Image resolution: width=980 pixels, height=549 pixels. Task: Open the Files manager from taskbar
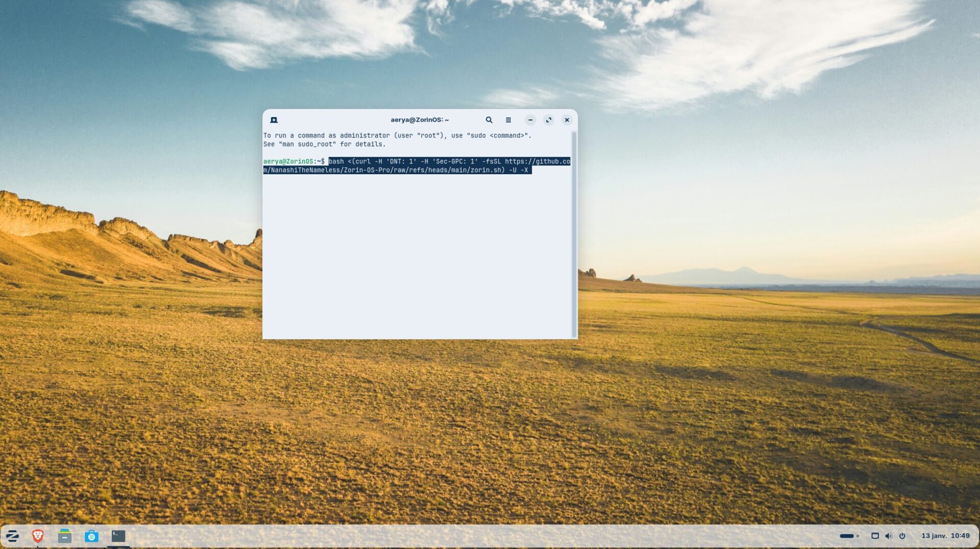coord(65,536)
